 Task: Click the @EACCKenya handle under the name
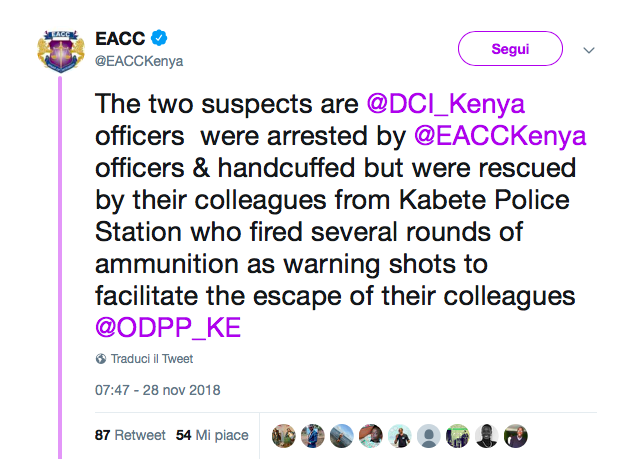pyautogui.click(x=138, y=61)
